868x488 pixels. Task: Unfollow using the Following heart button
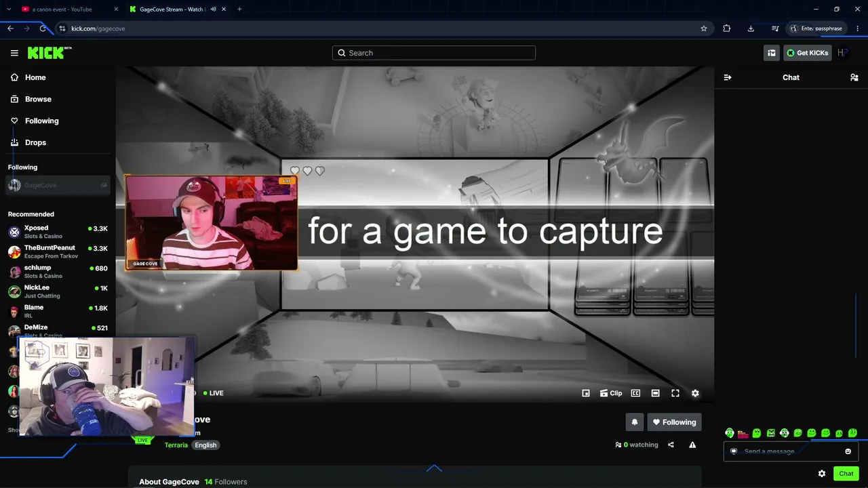pos(674,422)
